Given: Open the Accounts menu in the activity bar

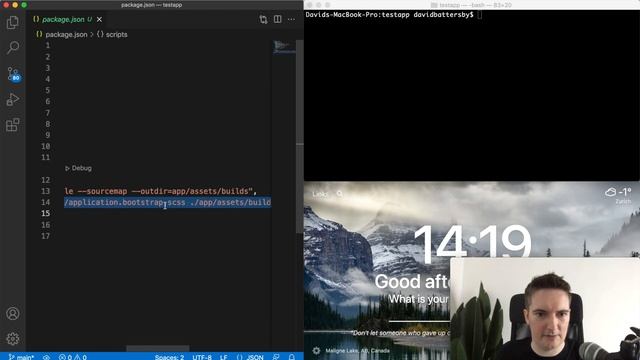Looking at the screenshot, I should pos(13,313).
